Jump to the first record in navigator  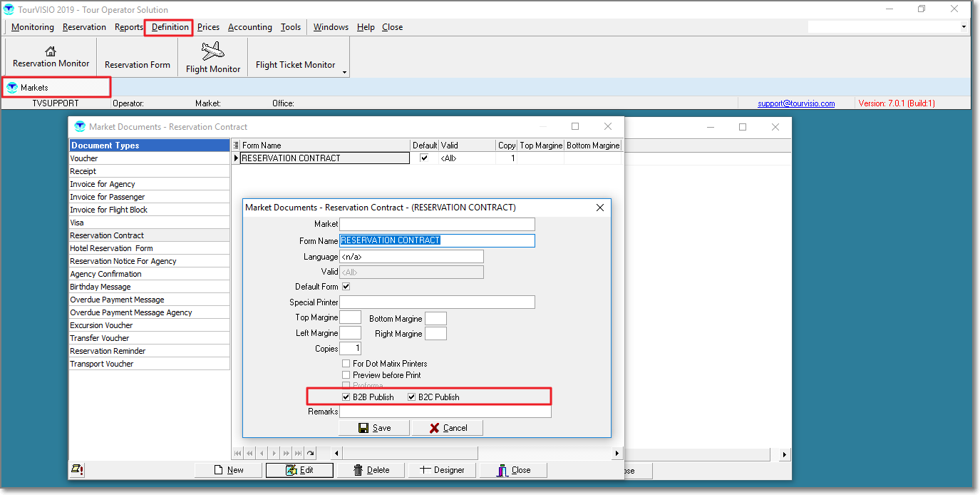[238, 453]
